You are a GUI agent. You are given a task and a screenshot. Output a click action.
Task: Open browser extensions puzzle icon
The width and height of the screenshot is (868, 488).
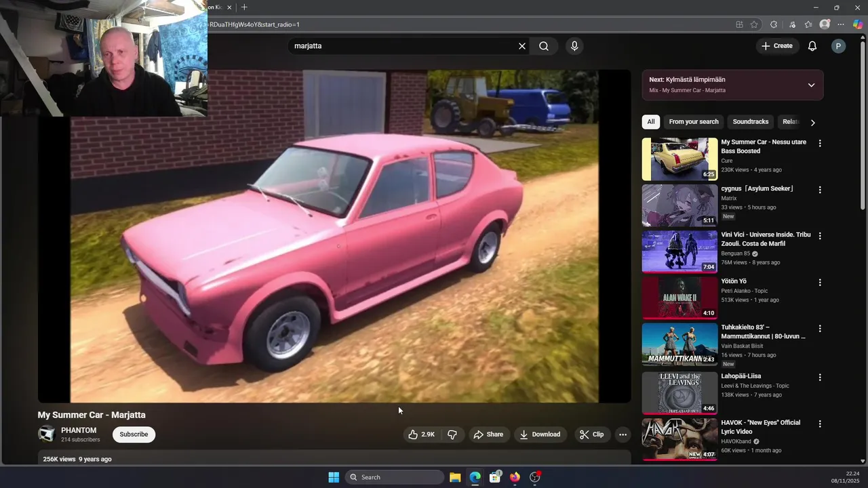coord(774,24)
